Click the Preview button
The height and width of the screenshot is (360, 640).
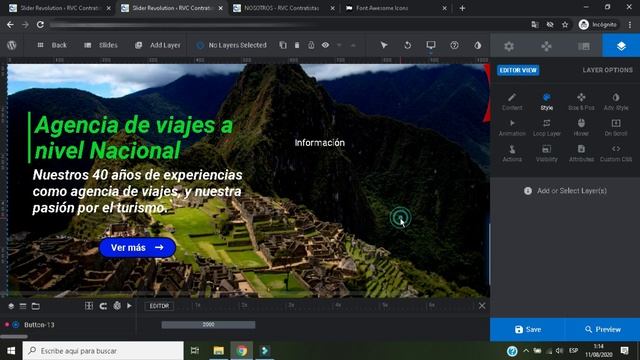click(x=602, y=329)
